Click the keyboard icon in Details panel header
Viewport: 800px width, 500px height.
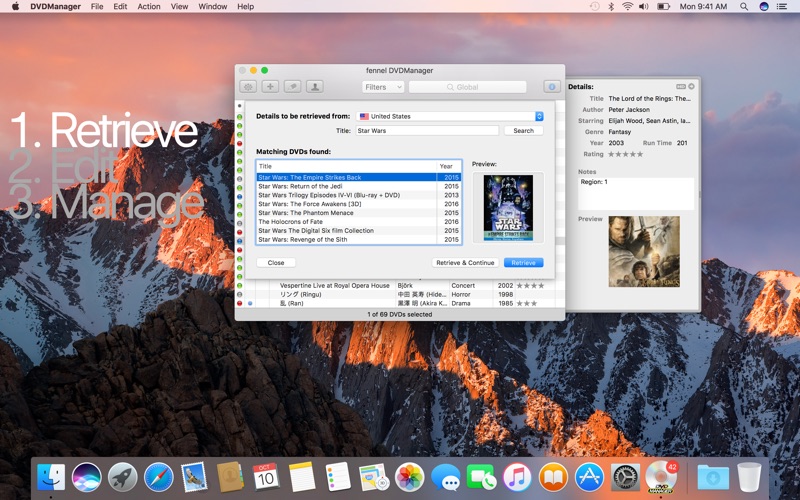click(x=681, y=87)
